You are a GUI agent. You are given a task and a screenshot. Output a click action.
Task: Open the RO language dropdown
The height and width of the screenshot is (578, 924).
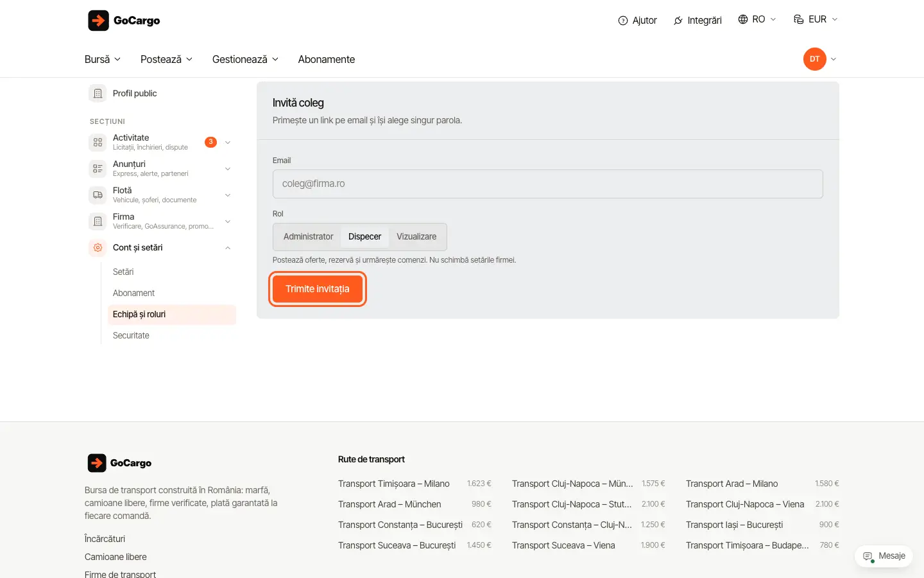click(x=757, y=19)
